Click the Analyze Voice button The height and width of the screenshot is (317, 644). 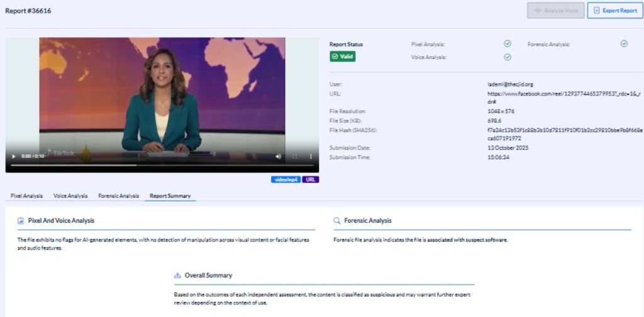coord(555,11)
